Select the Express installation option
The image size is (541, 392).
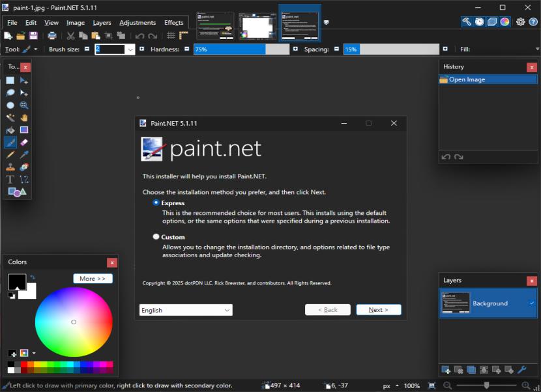click(156, 203)
